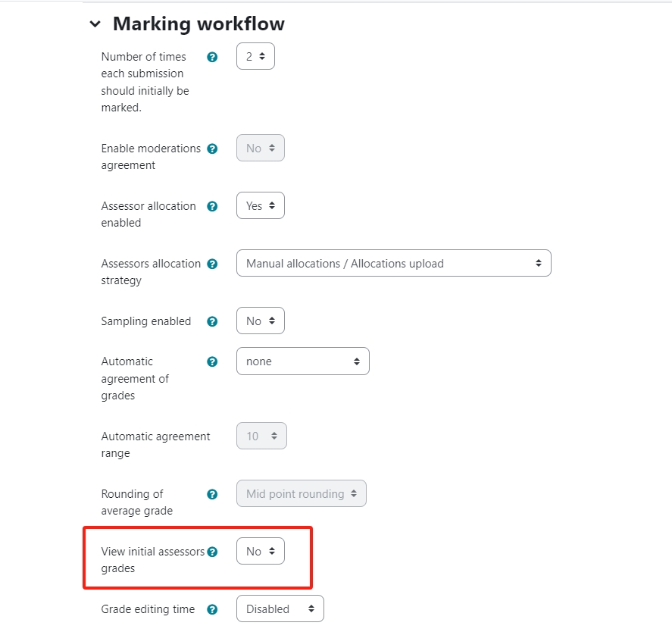Open the Automatic agreement range selector
The image size is (672, 632).
261,436
